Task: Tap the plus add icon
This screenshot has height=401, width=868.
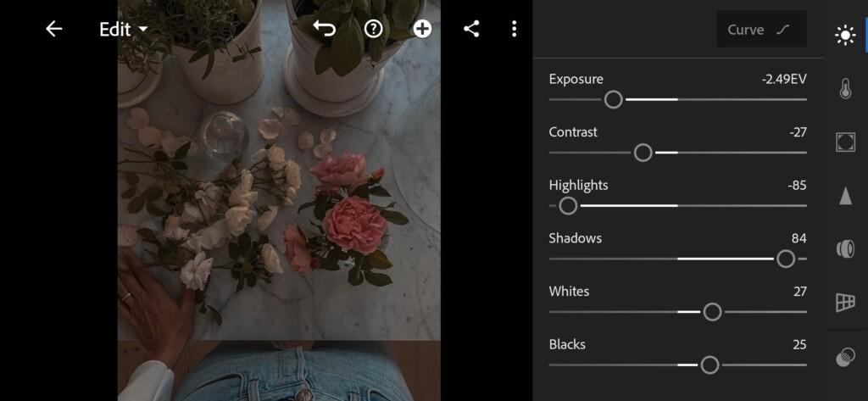Action: (422, 29)
